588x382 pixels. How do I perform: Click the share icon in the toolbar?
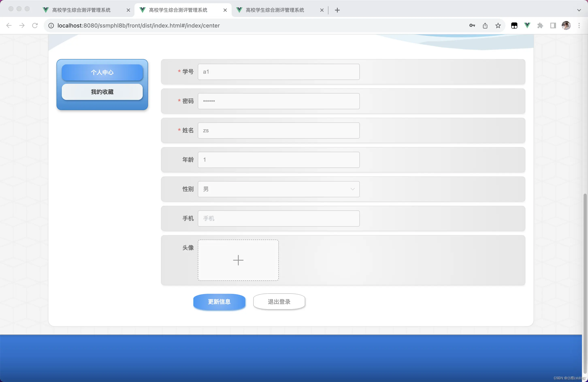[485, 25]
